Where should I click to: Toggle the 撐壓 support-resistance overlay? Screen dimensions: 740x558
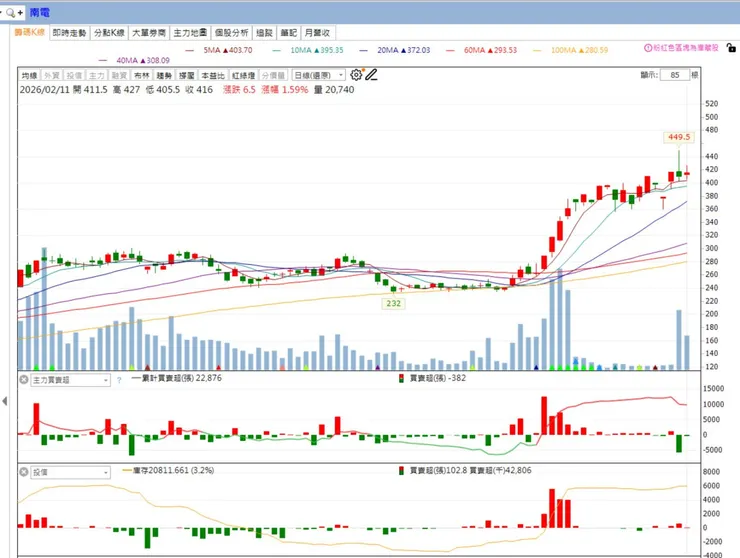point(187,75)
